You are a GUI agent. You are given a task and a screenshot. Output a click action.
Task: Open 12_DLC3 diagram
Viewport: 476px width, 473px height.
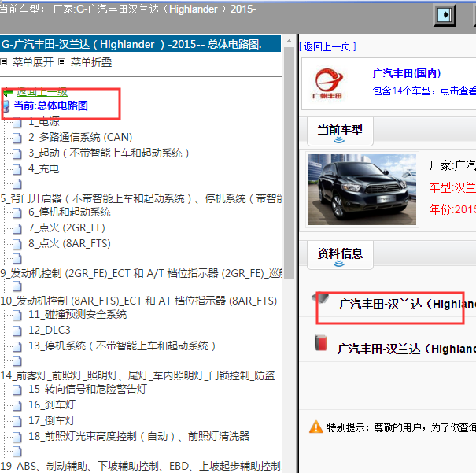[x=50, y=331]
